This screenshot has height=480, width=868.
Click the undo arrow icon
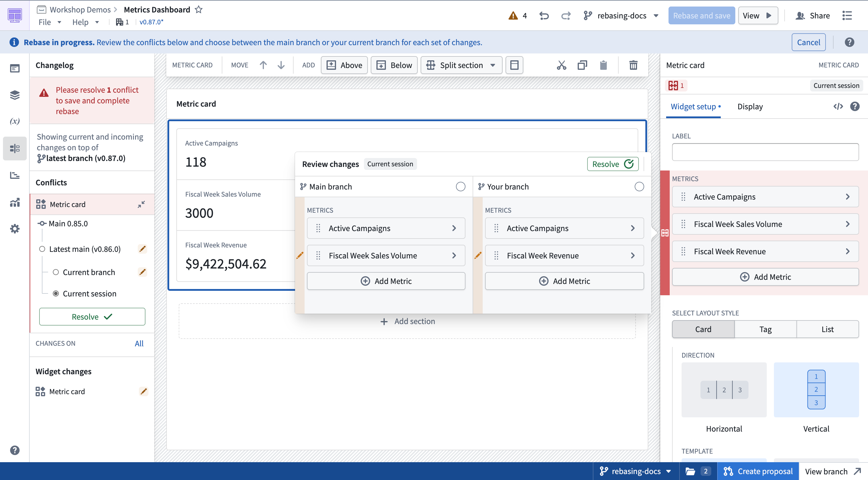544,16
